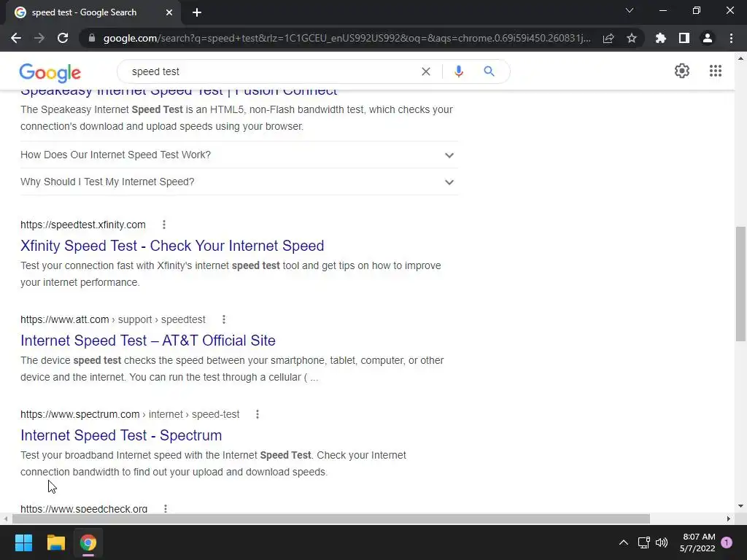The width and height of the screenshot is (747, 560).
Task: Click the browser forward arrow
Action: pyautogui.click(x=39, y=38)
